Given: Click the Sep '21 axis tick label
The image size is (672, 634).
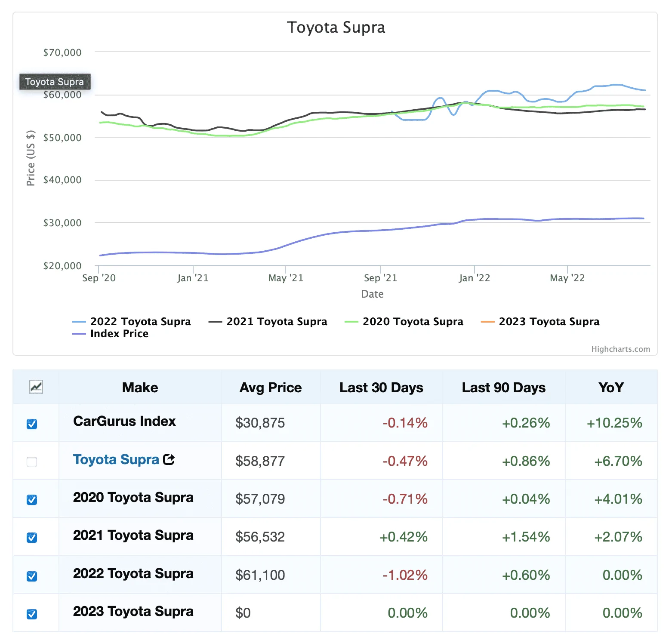Looking at the screenshot, I should point(380,278).
